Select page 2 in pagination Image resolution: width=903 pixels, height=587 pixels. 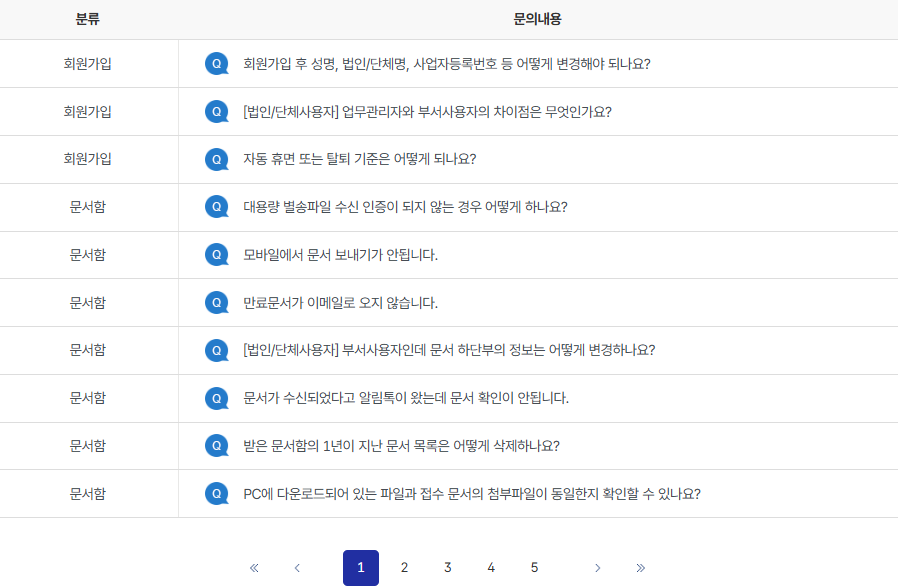click(x=404, y=568)
